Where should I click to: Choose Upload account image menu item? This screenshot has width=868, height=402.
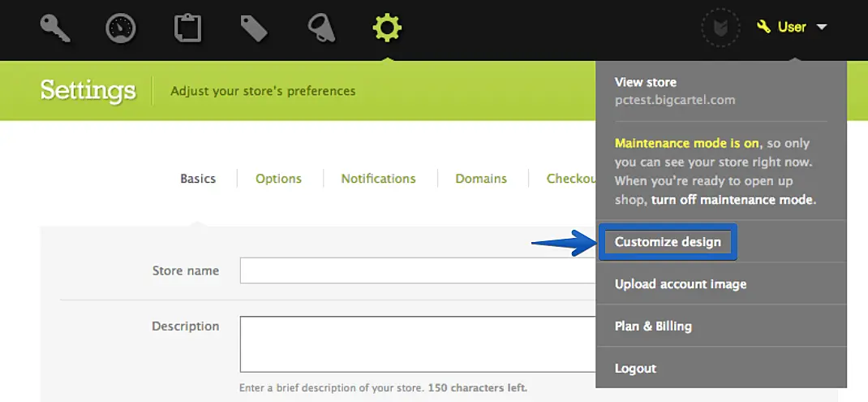pos(680,284)
